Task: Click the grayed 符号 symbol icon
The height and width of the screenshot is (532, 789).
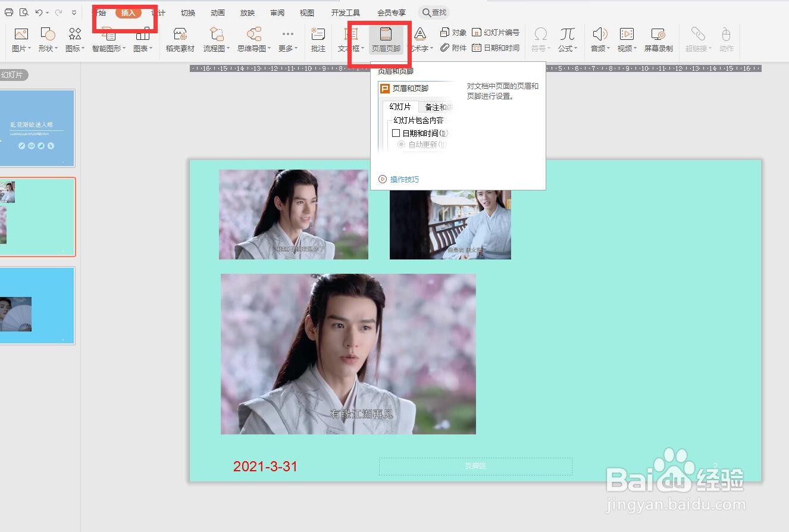Action: click(541, 34)
